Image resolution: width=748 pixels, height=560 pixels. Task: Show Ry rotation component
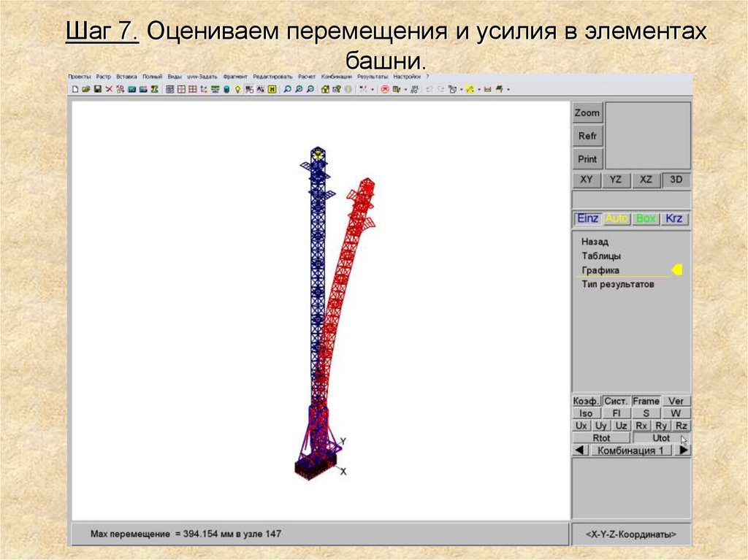(x=661, y=426)
